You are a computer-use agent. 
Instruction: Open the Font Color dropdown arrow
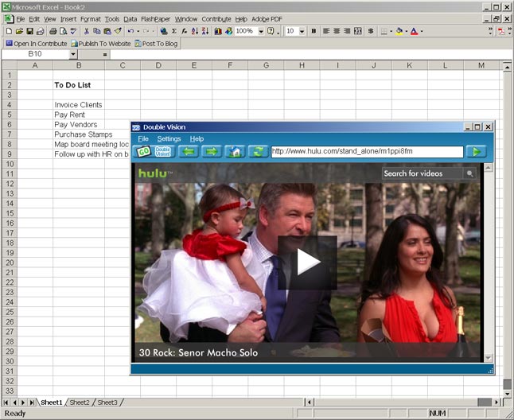pos(422,31)
